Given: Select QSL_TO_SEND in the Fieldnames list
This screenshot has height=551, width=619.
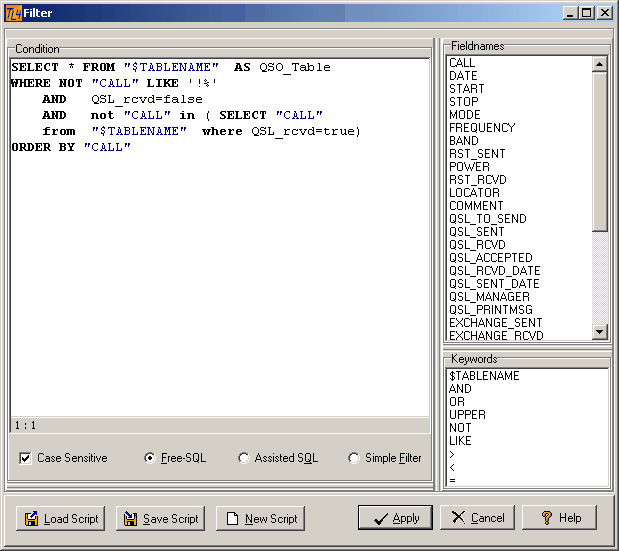Looking at the screenshot, I should (488, 219).
